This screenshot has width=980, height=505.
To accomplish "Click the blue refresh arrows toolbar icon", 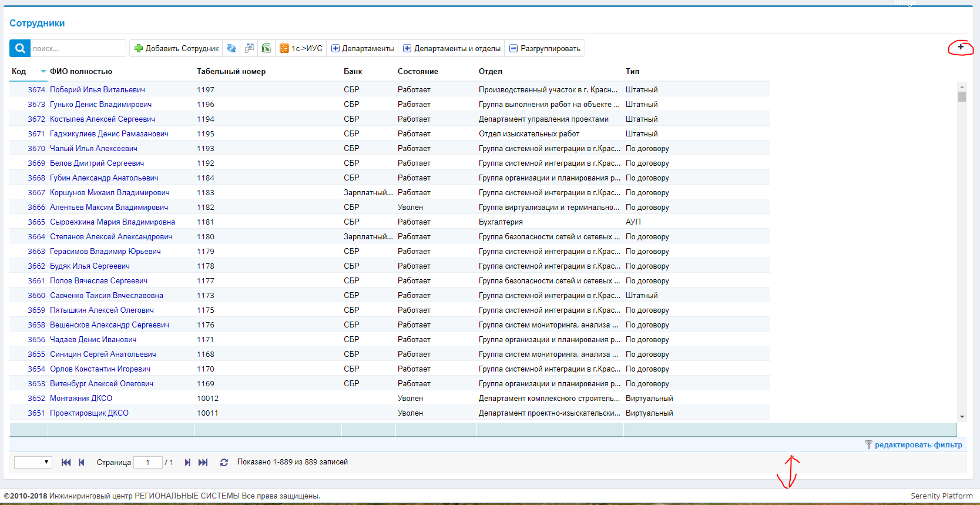I will pos(231,48).
